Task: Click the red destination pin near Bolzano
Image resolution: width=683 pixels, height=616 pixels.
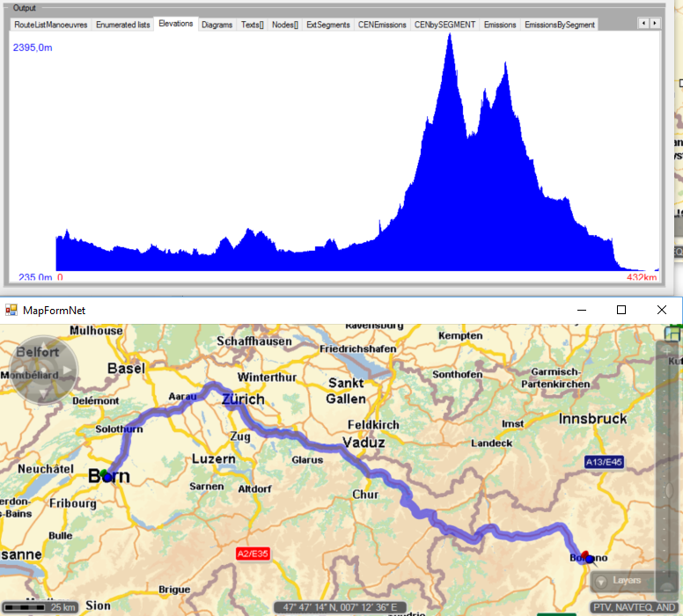Action: (585, 555)
